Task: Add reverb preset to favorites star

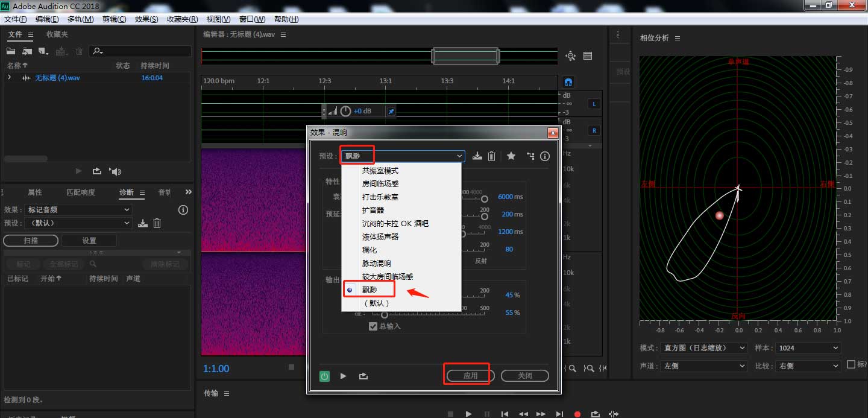Action: tap(511, 156)
